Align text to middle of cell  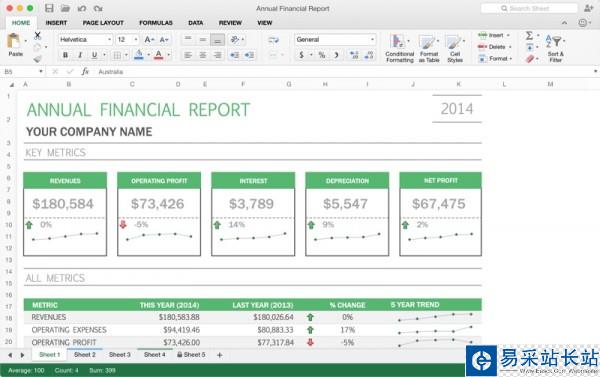coord(203,39)
